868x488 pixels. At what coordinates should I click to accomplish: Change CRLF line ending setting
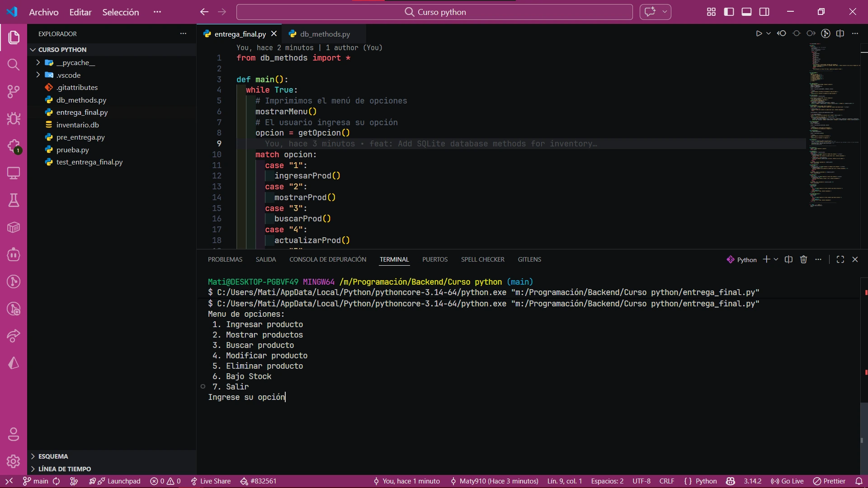coord(667,481)
